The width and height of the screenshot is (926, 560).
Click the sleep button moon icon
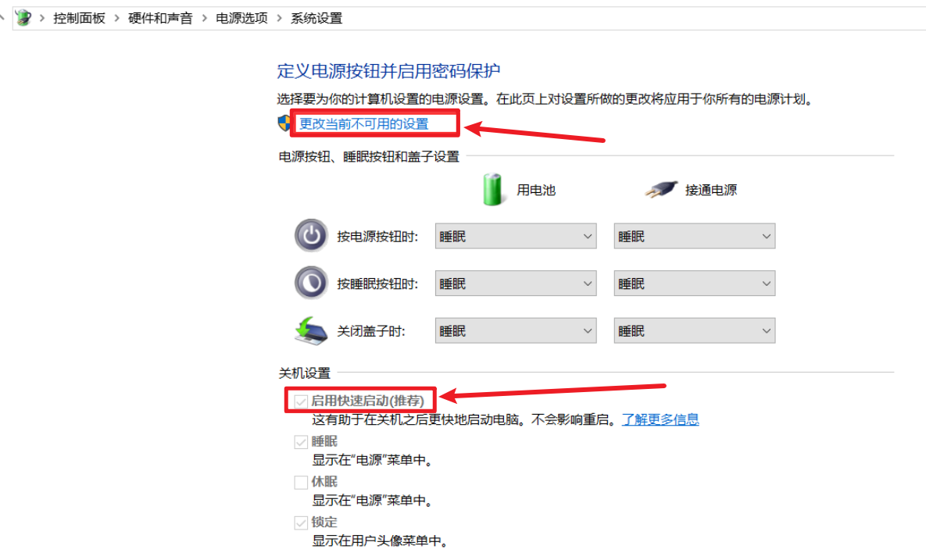tap(311, 283)
